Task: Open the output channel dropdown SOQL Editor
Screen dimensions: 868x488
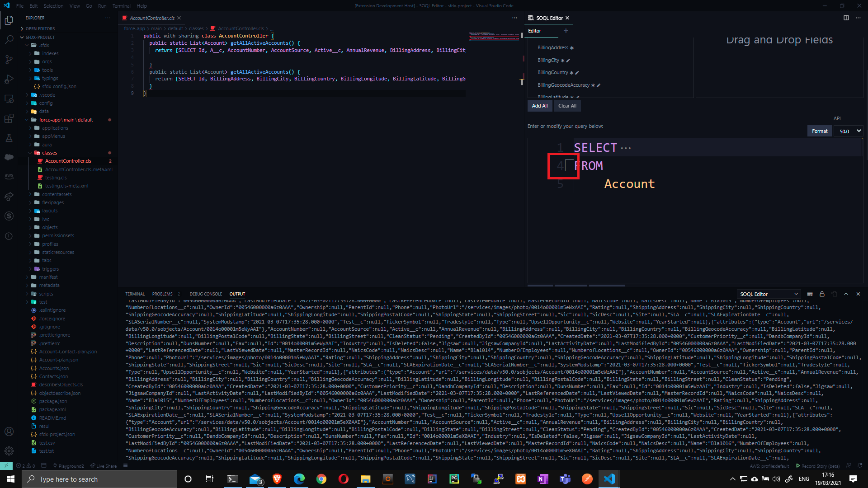Action: click(x=769, y=294)
